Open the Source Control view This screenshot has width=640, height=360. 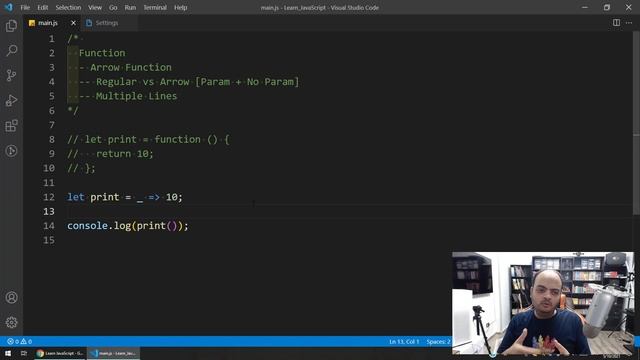11,76
